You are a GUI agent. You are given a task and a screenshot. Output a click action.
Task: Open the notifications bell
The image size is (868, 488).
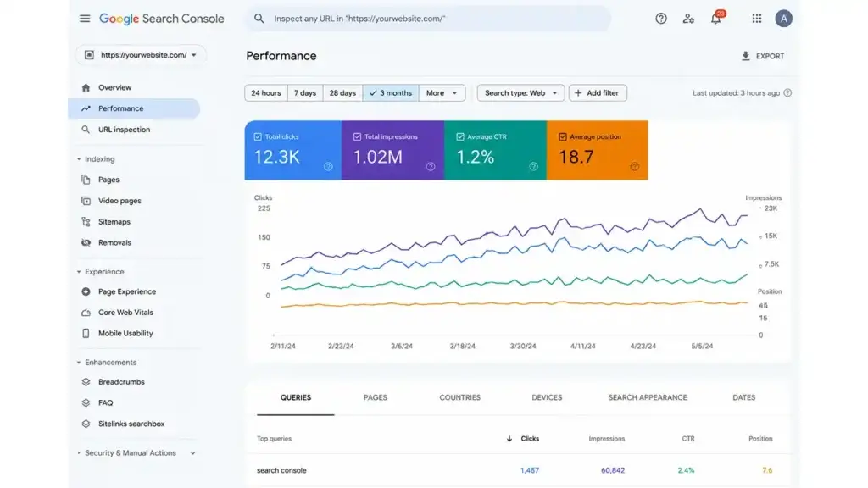point(715,19)
